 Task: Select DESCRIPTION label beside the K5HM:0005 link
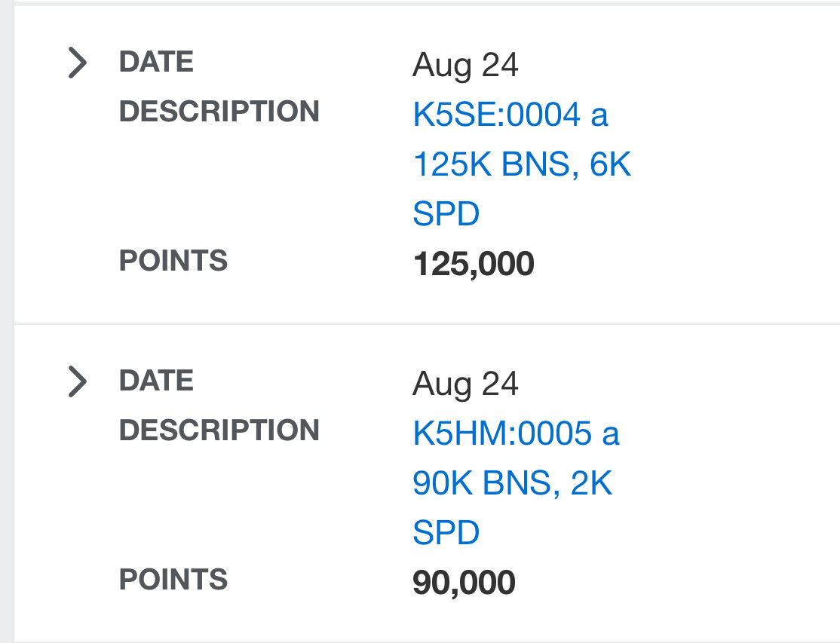coord(219,430)
